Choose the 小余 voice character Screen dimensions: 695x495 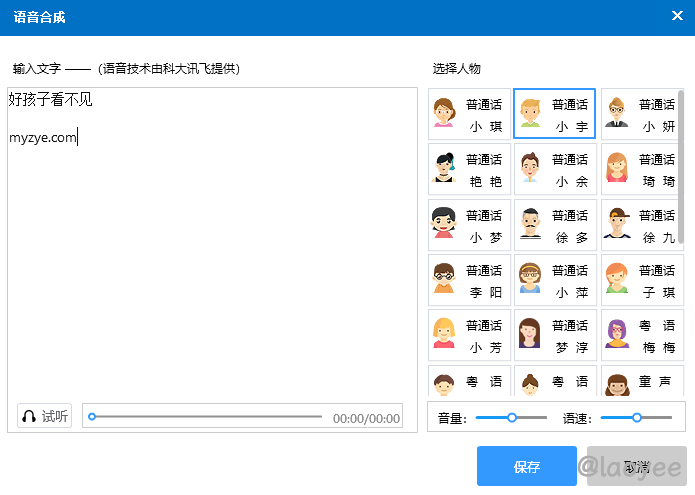[x=555, y=170]
